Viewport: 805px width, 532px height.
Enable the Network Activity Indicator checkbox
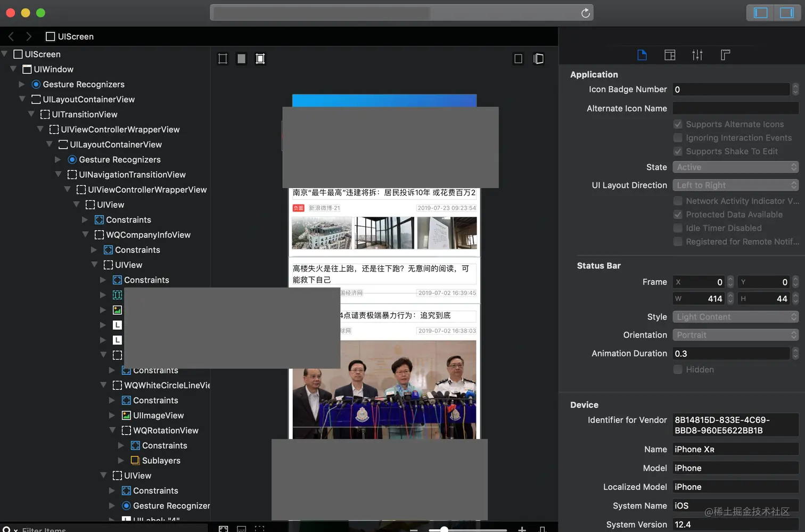tap(678, 201)
